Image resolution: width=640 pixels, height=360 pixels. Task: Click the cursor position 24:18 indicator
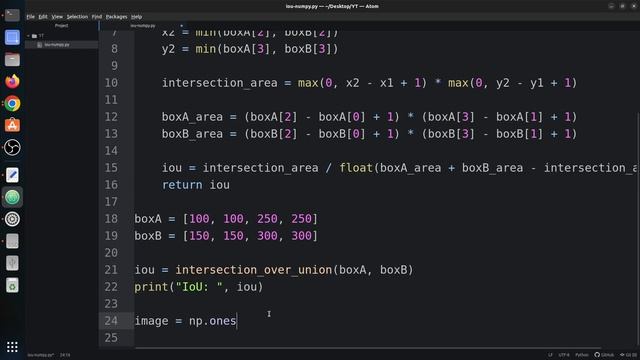pyautogui.click(x=65, y=355)
